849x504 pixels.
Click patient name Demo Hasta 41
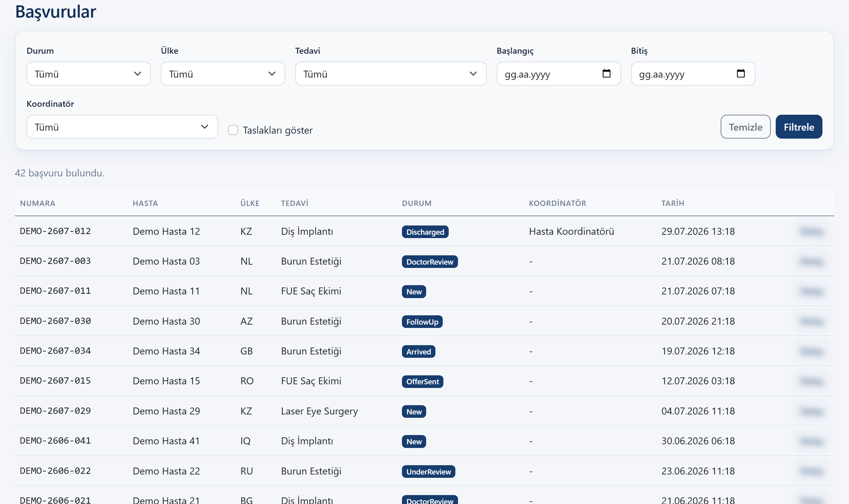click(166, 441)
